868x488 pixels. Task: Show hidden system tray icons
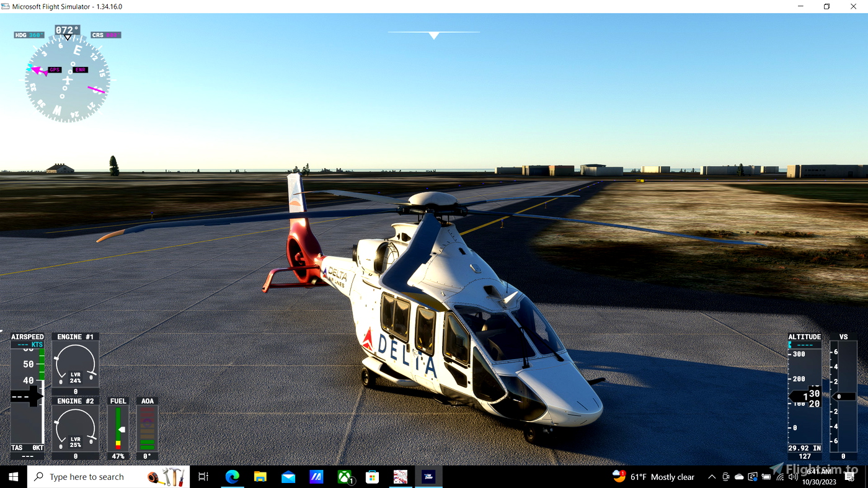[712, 477]
